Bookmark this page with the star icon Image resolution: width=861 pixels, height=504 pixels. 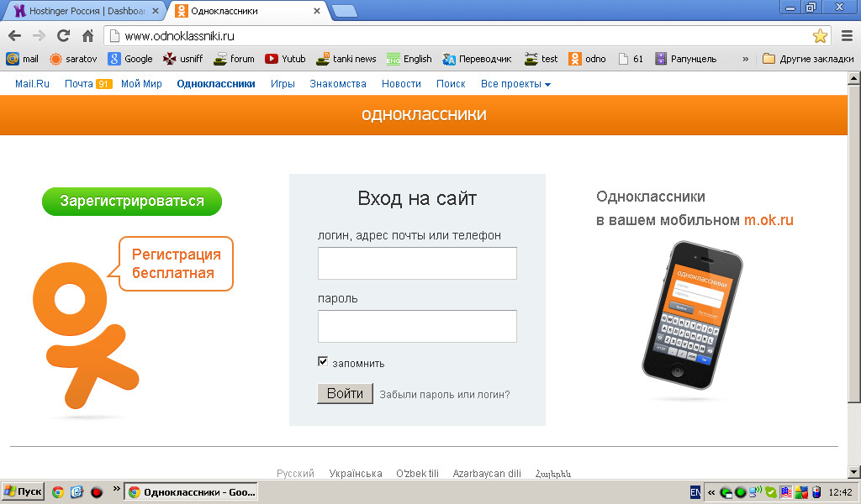tap(820, 36)
